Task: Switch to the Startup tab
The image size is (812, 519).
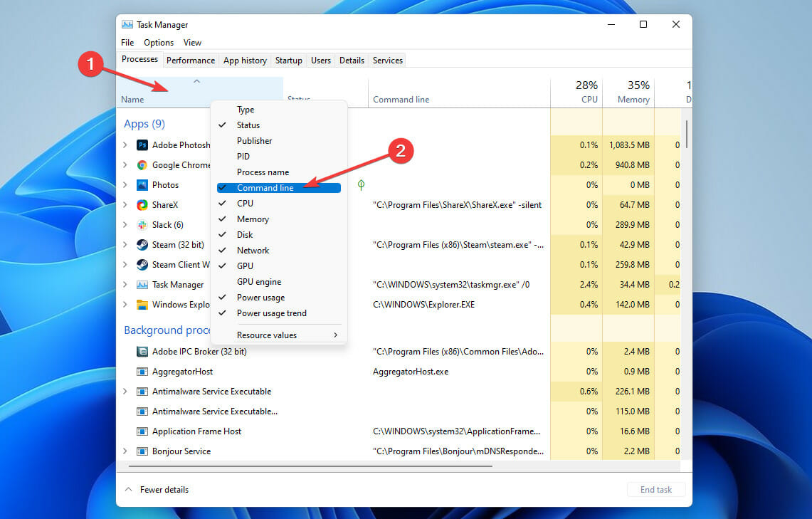Action: (x=288, y=61)
